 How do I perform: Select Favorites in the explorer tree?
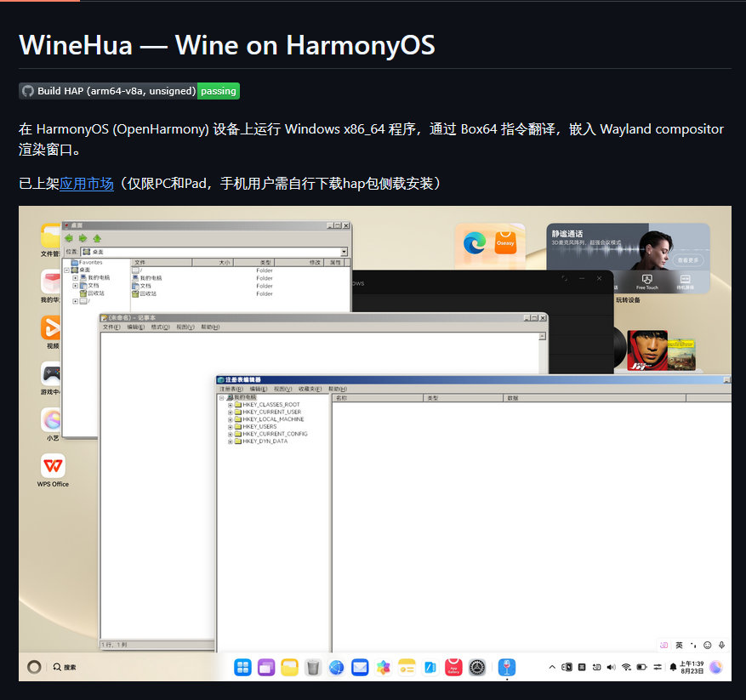(x=87, y=262)
